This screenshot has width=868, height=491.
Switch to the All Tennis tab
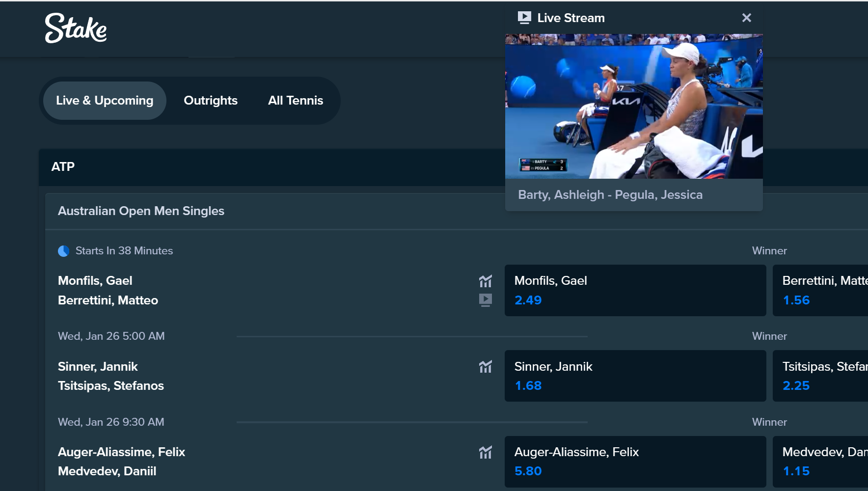point(296,101)
